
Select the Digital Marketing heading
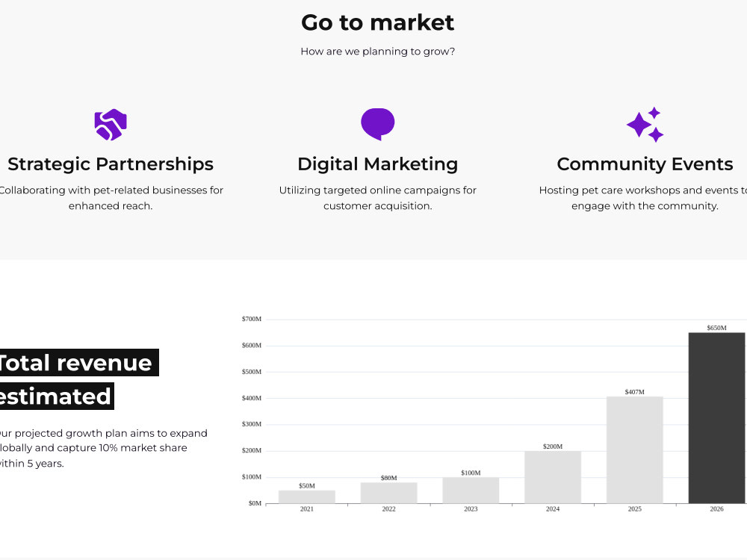point(378,164)
